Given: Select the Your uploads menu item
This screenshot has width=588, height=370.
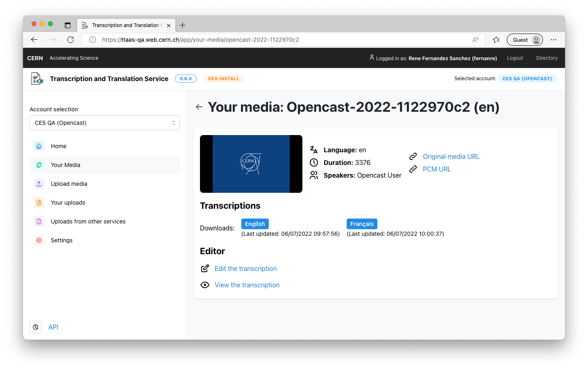Looking at the screenshot, I should (105, 203).
